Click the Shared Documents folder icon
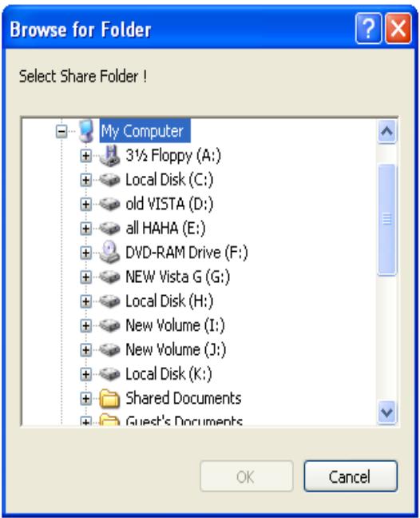Image resolution: width=420 pixels, height=518 pixels. (109, 398)
